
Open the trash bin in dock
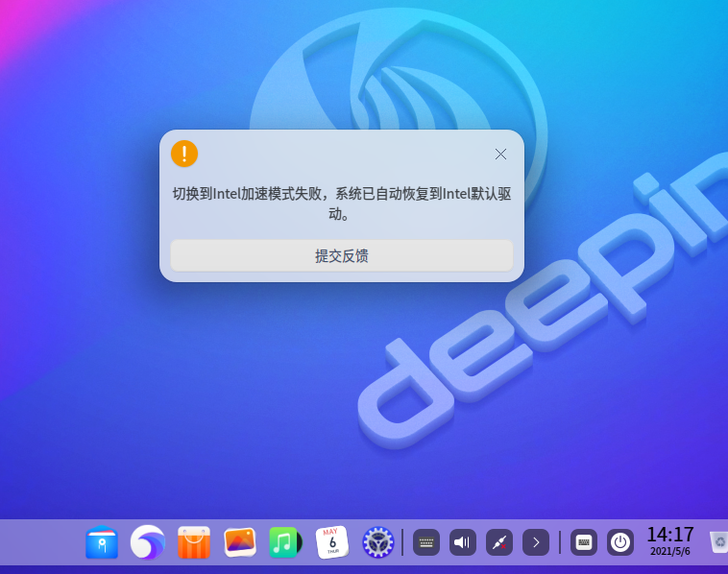pos(718,542)
